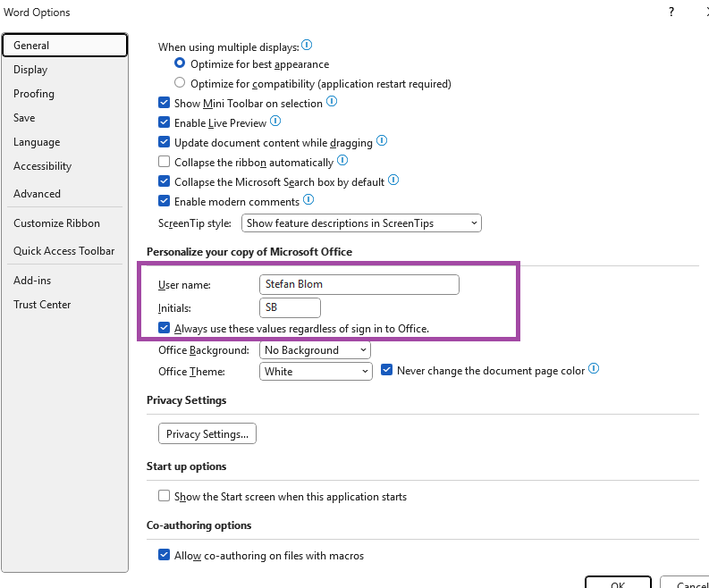
Task: Open Customize Ribbon settings
Action: 65,223
